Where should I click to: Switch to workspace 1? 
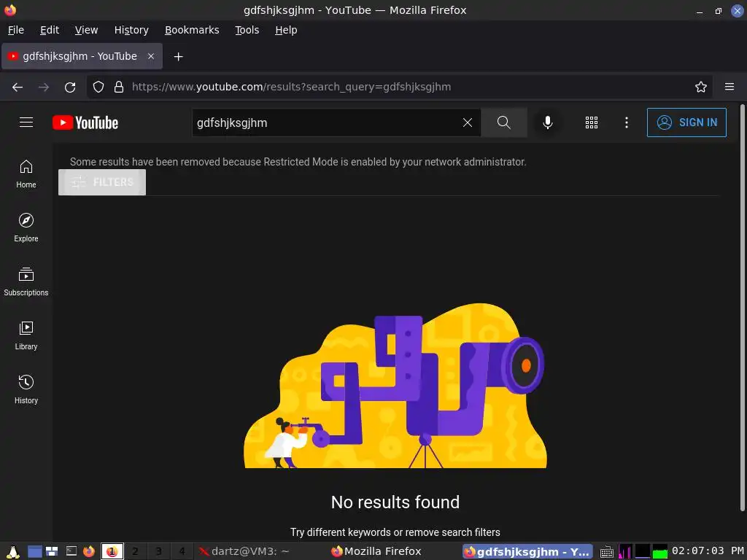pyautogui.click(x=112, y=551)
